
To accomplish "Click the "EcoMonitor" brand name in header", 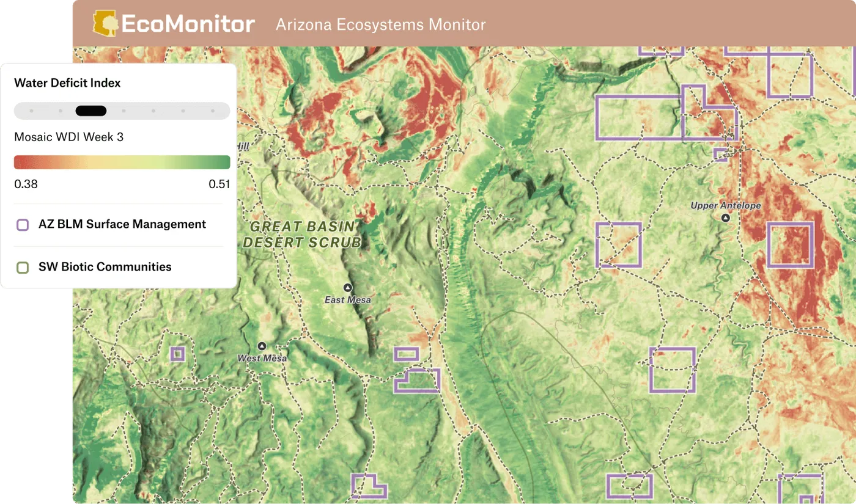I will click(188, 24).
